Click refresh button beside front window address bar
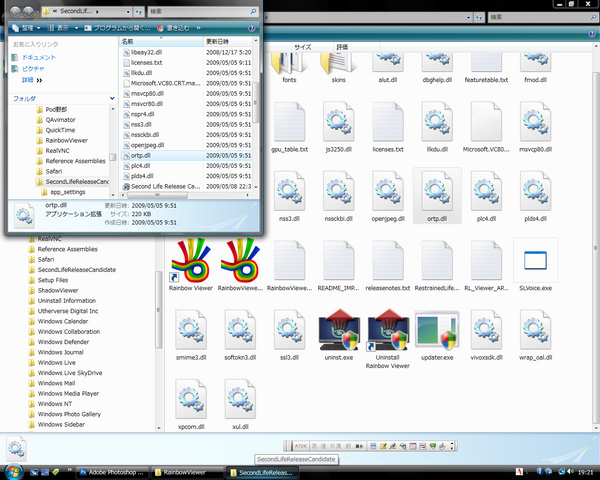 click(139, 11)
